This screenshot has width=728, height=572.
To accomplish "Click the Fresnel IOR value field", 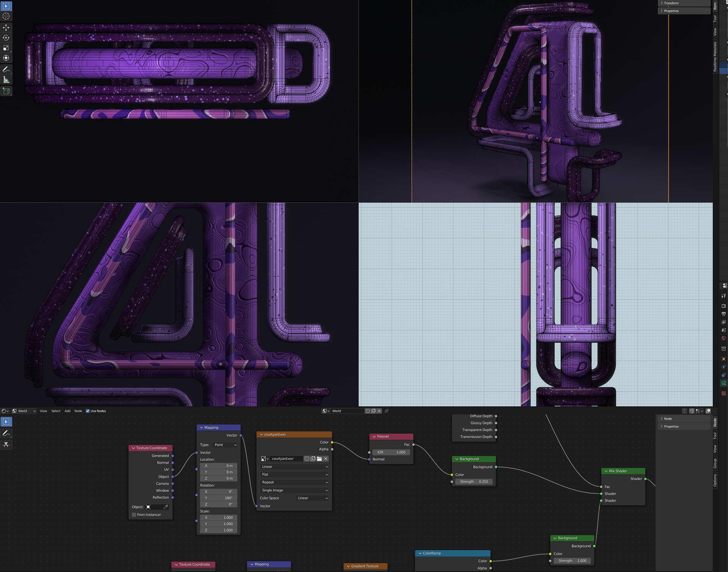I will tap(391, 452).
